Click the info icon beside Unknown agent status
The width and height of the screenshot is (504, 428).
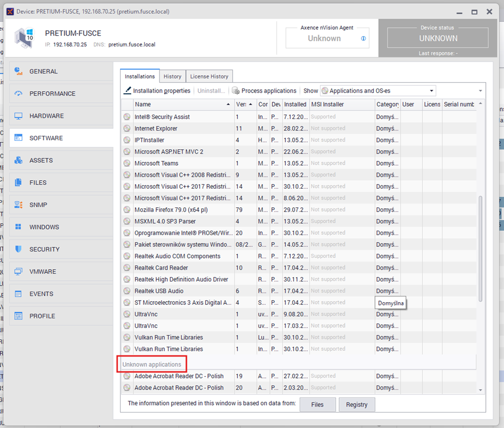pos(364,38)
